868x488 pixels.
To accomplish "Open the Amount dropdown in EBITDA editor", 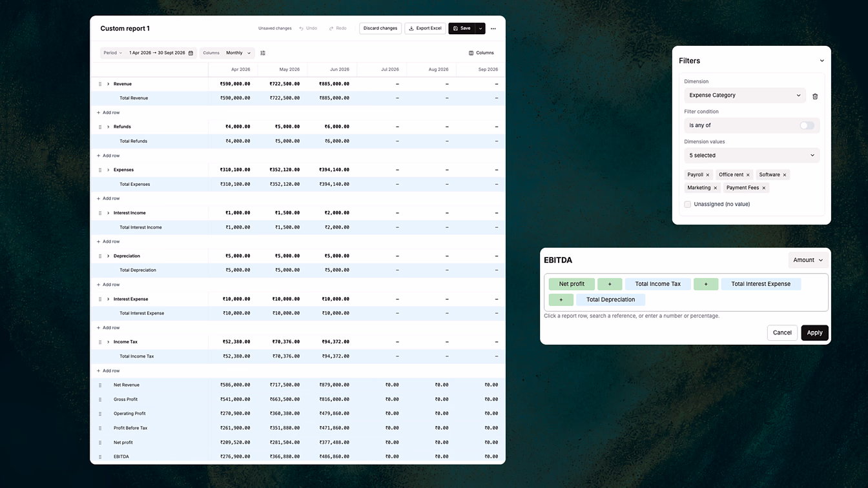I will pyautogui.click(x=808, y=260).
